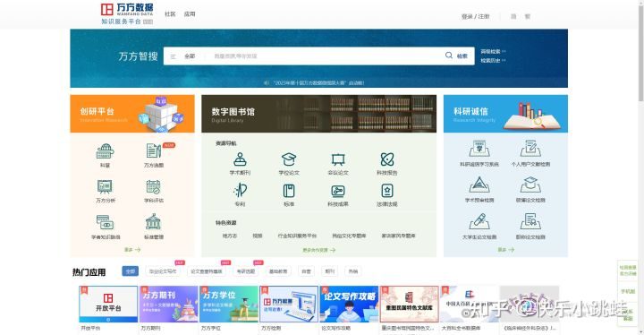Screen dimensions: 644x335
Task: Open the 重图民国特色文献库 thumbnail
Action: click(409, 305)
